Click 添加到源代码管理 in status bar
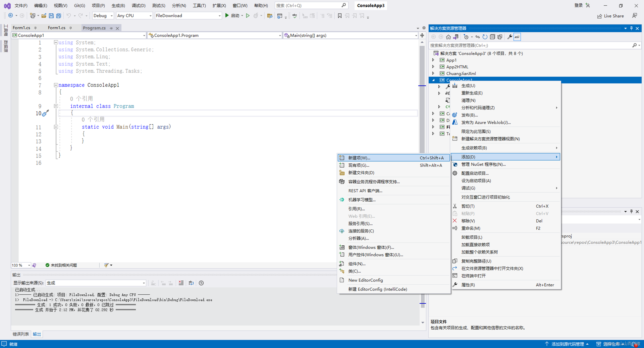 (568, 344)
